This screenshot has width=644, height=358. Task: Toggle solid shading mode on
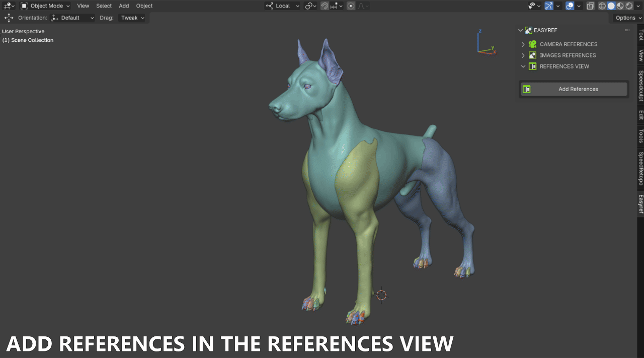click(611, 6)
